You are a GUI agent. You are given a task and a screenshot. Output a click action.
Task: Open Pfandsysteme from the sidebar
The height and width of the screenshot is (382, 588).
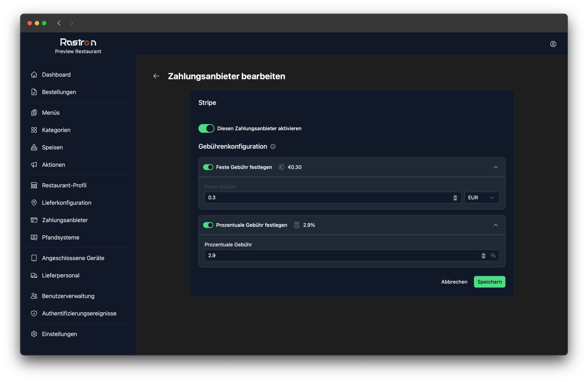click(x=61, y=238)
